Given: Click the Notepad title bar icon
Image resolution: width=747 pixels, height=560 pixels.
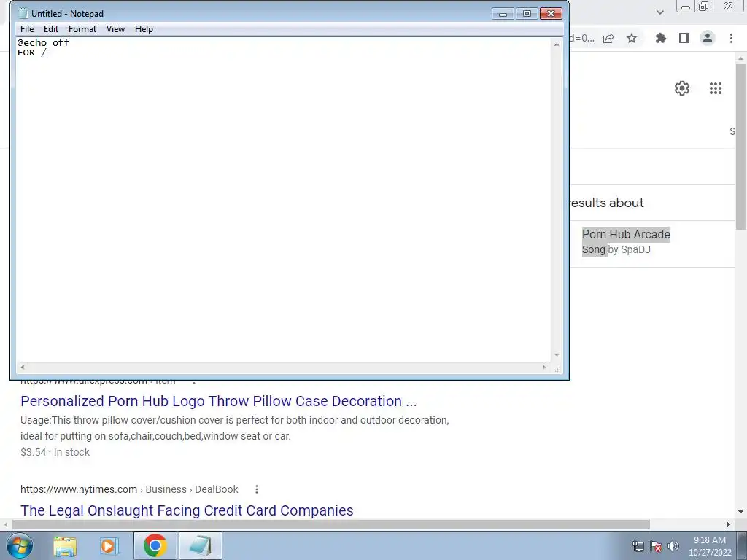Looking at the screenshot, I should [23, 13].
